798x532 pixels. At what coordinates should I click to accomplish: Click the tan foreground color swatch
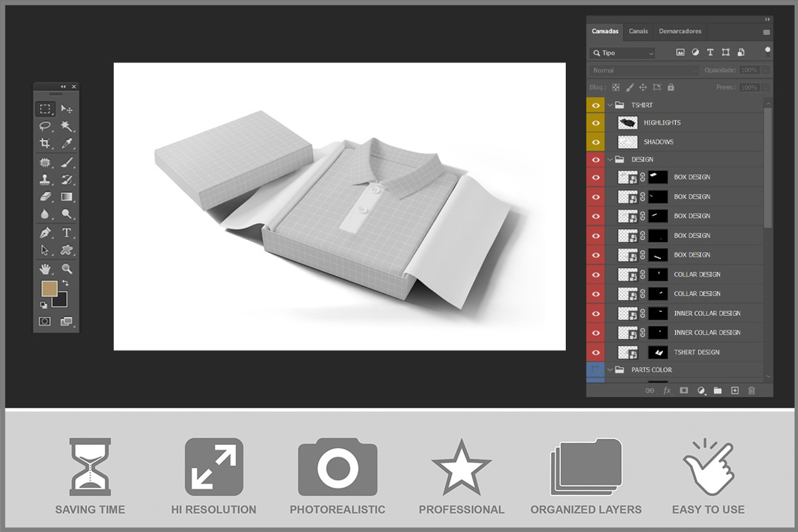click(49, 288)
